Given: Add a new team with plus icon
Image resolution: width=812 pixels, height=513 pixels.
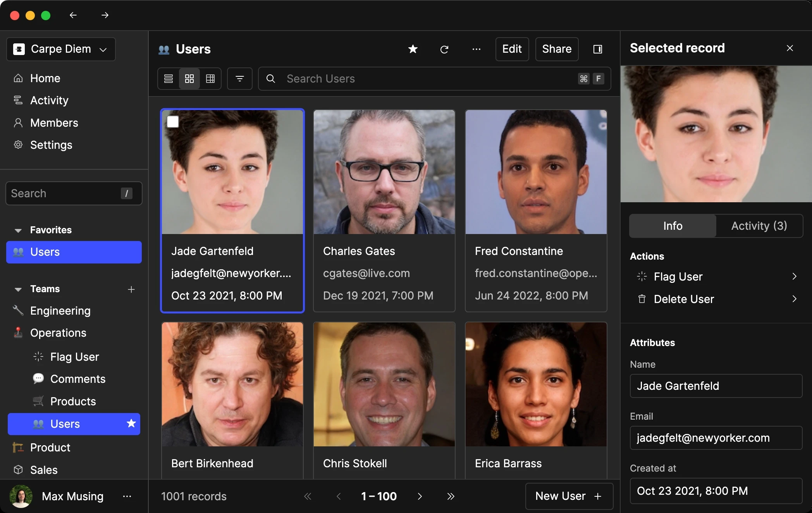Looking at the screenshot, I should (x=131, y=289).
